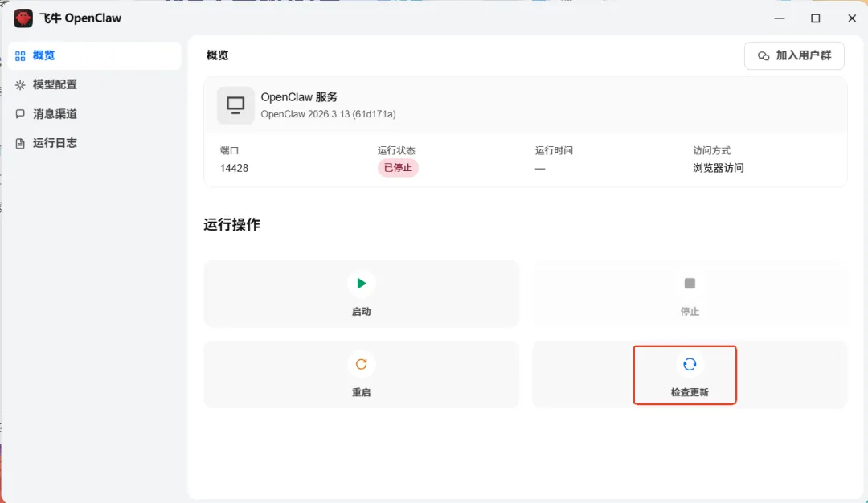Click the 模型配置 asterisk icon

(20, 84)
